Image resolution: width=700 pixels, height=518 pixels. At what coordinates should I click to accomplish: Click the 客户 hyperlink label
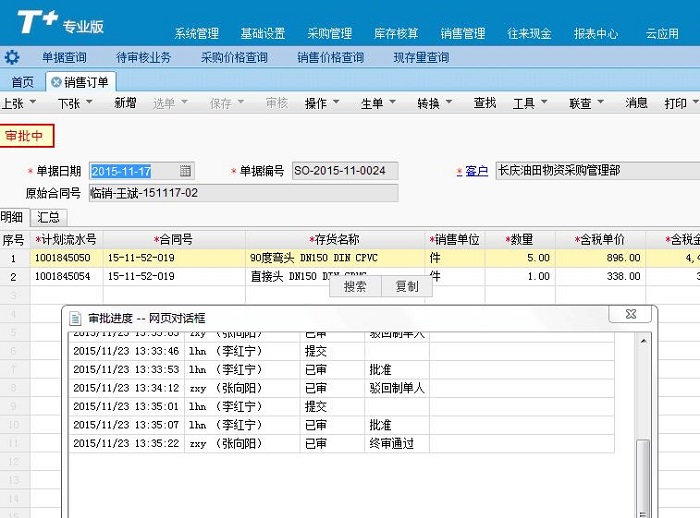click(x=477, y=171)
